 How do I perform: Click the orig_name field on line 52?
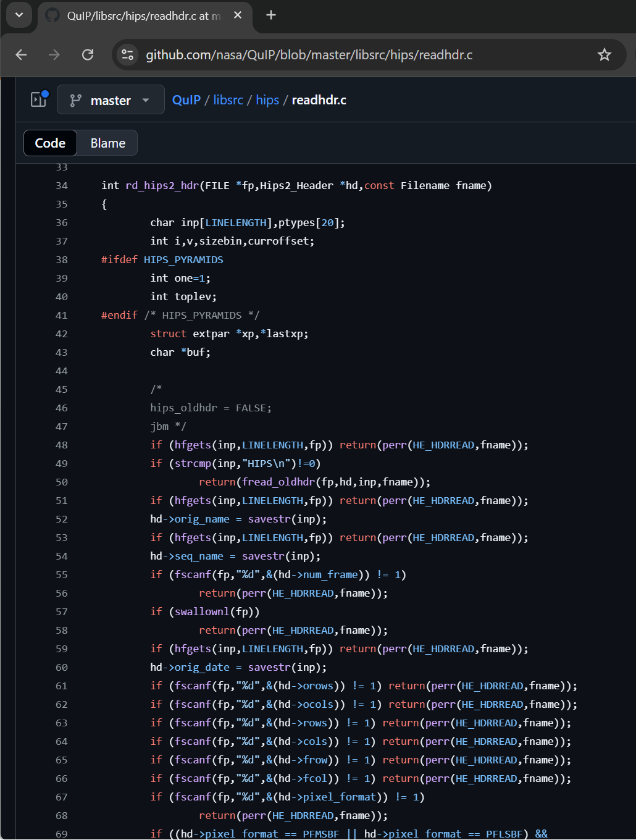(202, 519)
